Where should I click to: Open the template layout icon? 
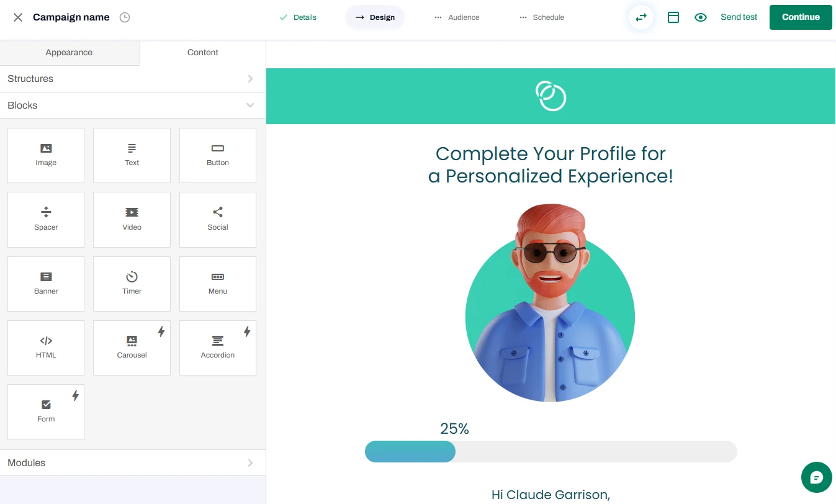click(x=673, y=17)
